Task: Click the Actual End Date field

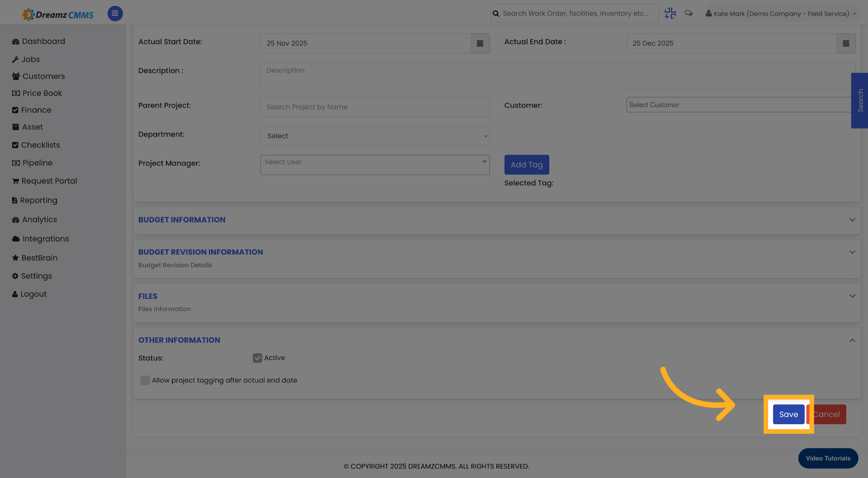Action: point(731,43)
